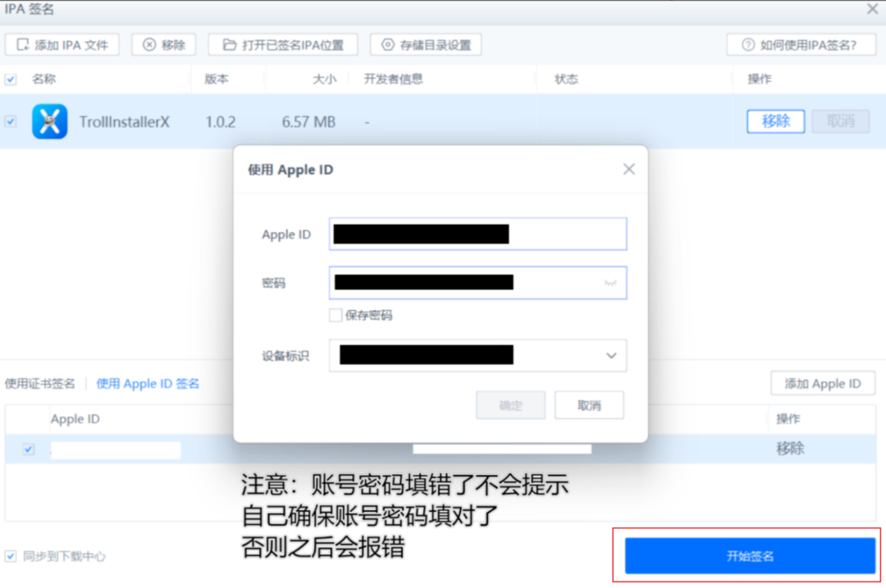Open 打开已签名IPA位置 folder button
The height and width of the screenshot is (588, 886).
click(x=283, y=44)
